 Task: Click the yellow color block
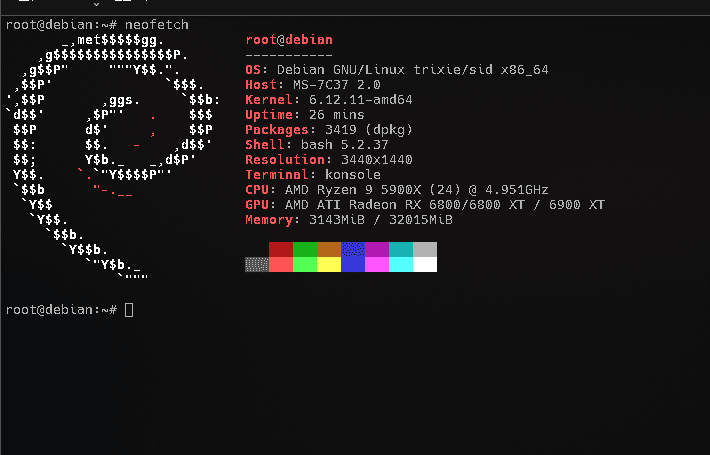329,264
